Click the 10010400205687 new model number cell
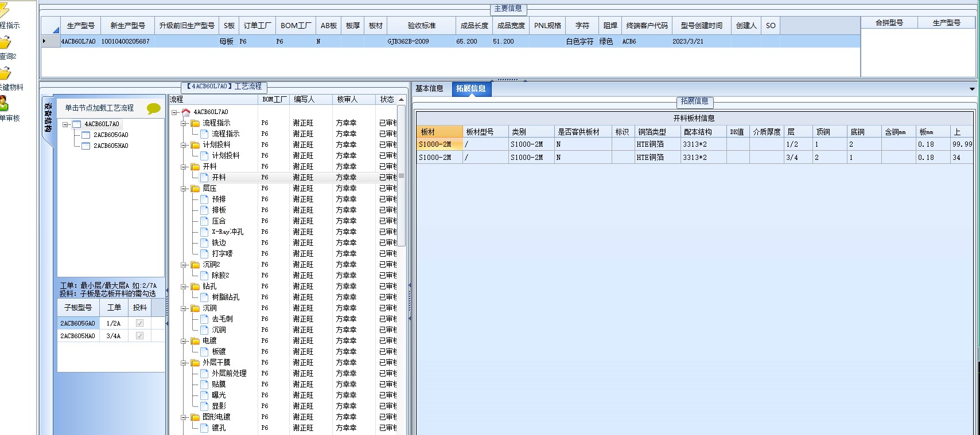The height and width of the screenshot is (435, 980). 127,41
